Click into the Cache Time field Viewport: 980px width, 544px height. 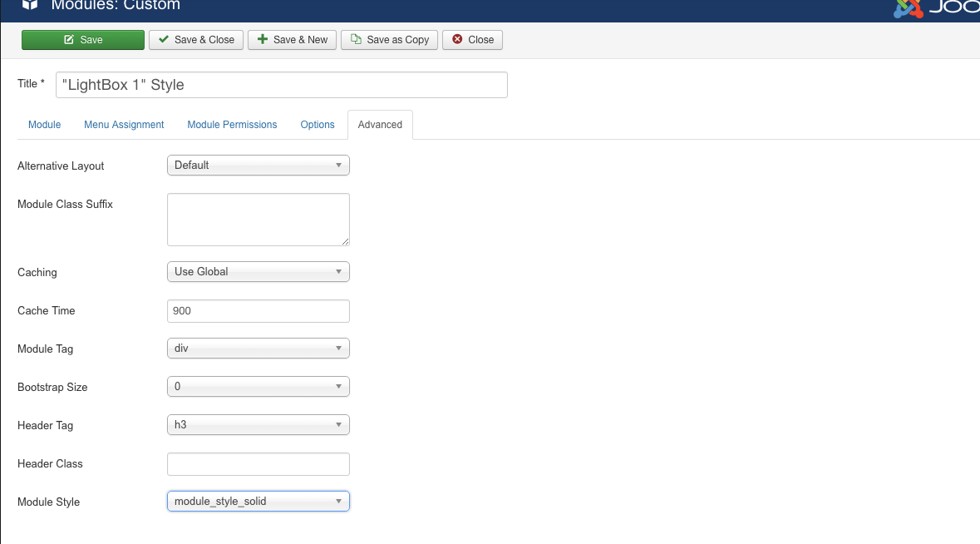[x=258, y=311]
